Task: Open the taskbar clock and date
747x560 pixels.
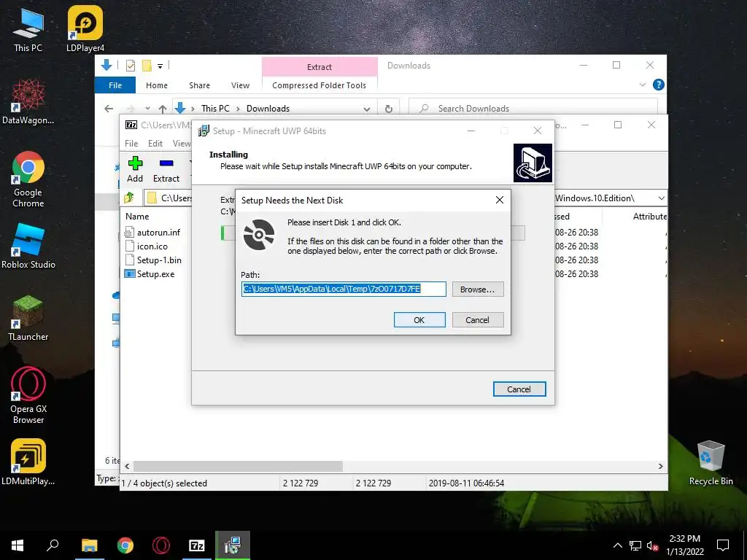Action: (684, 545)
